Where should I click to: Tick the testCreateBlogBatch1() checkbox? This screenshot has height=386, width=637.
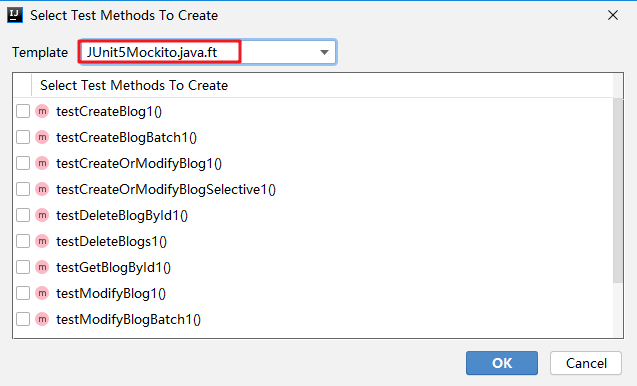23,137
